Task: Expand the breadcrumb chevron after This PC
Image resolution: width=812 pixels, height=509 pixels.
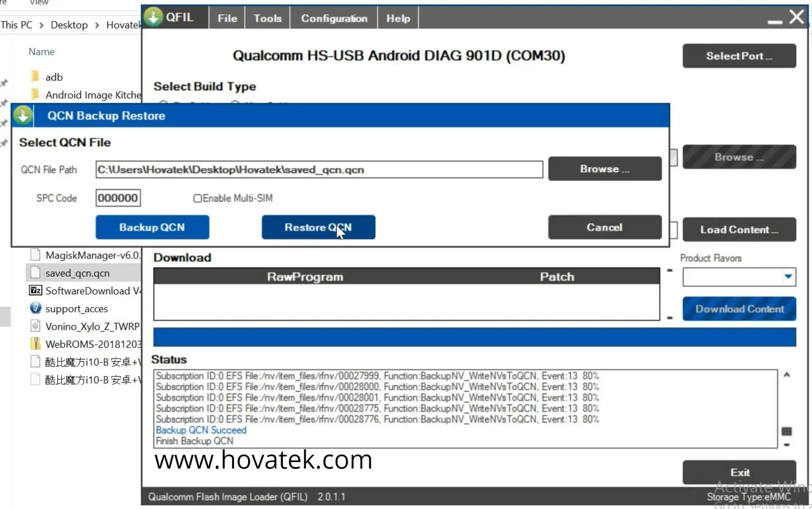Action: (41, 24)
